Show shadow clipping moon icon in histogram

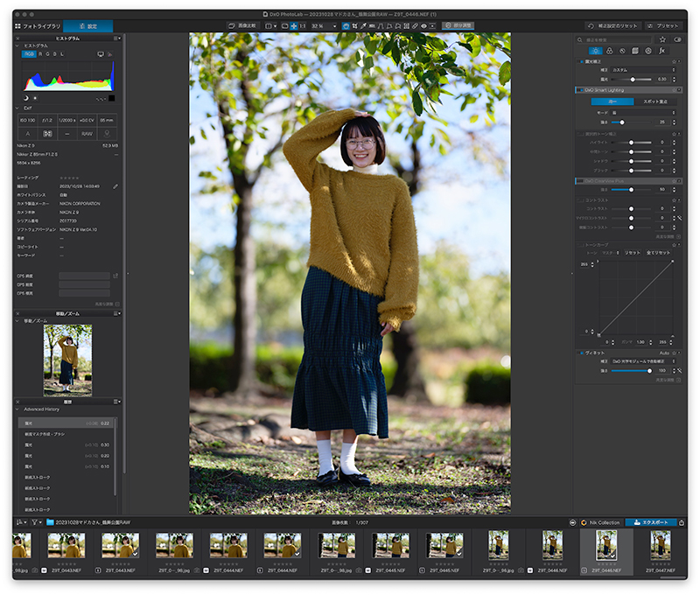(x=25, y=98)
